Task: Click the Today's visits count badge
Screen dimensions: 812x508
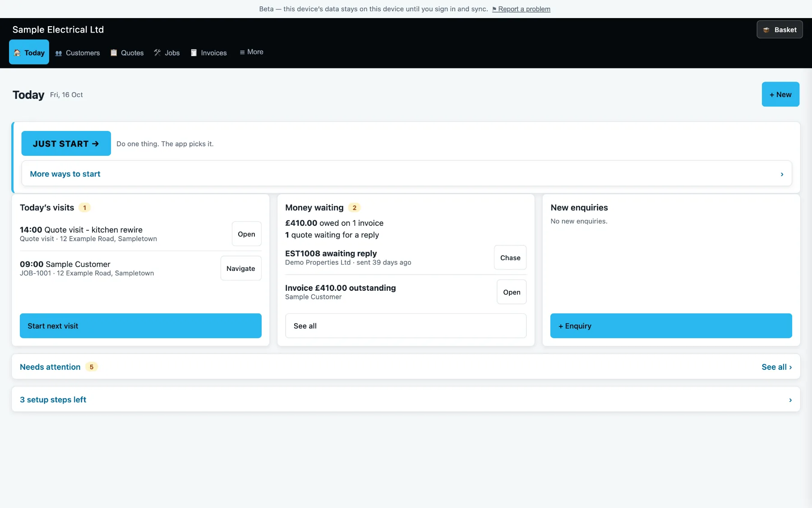Action: (84, 208)
